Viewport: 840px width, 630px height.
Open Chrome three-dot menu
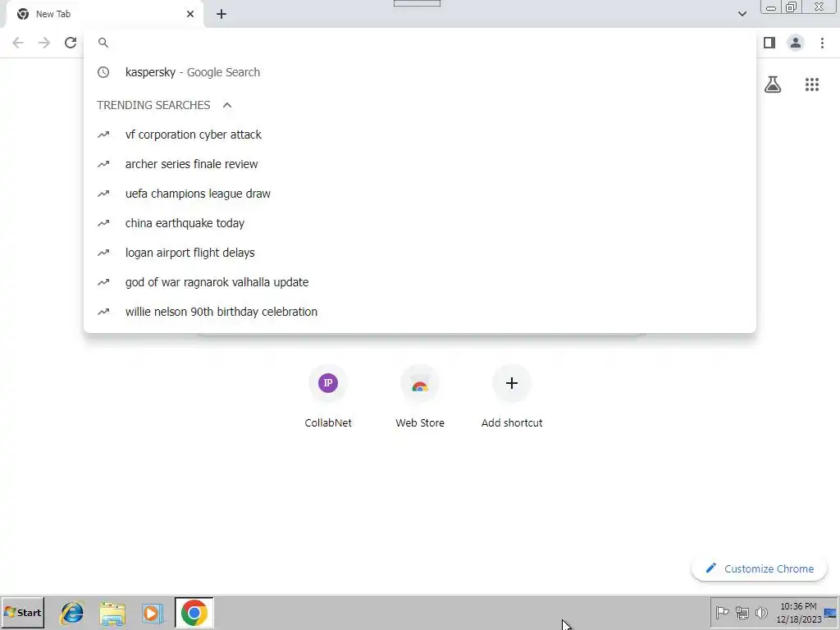click(x=822, y=43)
